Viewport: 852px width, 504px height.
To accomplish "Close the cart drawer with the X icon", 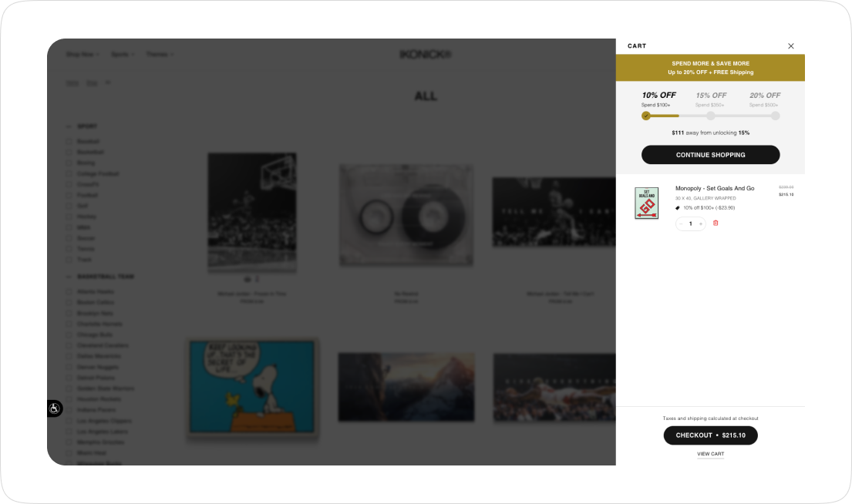I will (790, 46).
